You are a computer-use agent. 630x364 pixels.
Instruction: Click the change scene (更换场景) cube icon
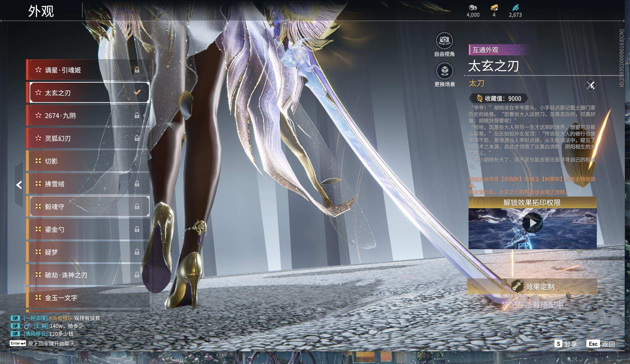tap(445, 71)
